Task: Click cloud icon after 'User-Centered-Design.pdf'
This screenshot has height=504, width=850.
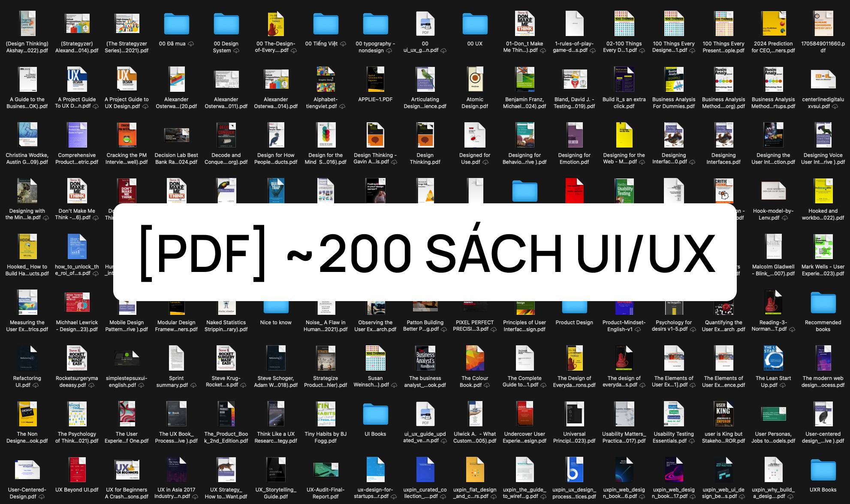Action: pyautogui.click(x=42, y=497)
